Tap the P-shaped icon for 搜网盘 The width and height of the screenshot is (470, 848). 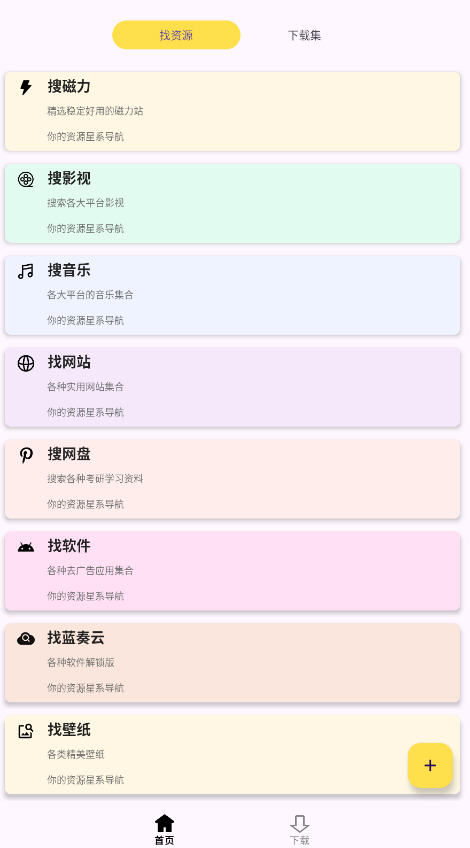click(x=25, y=455)
